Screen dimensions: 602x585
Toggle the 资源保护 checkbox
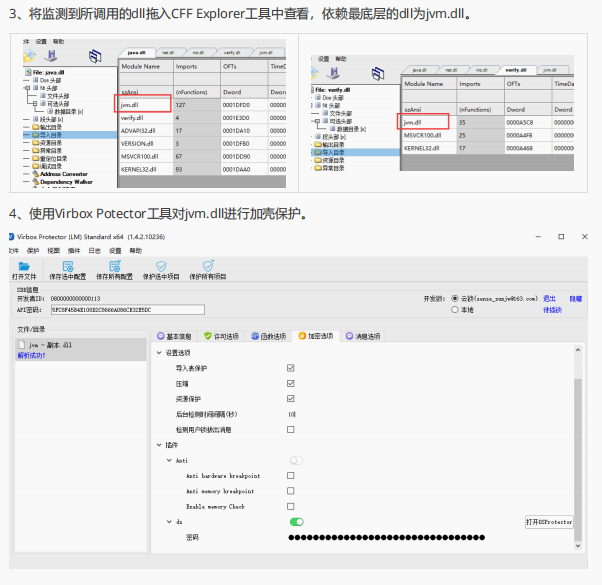tap(291, 398)
